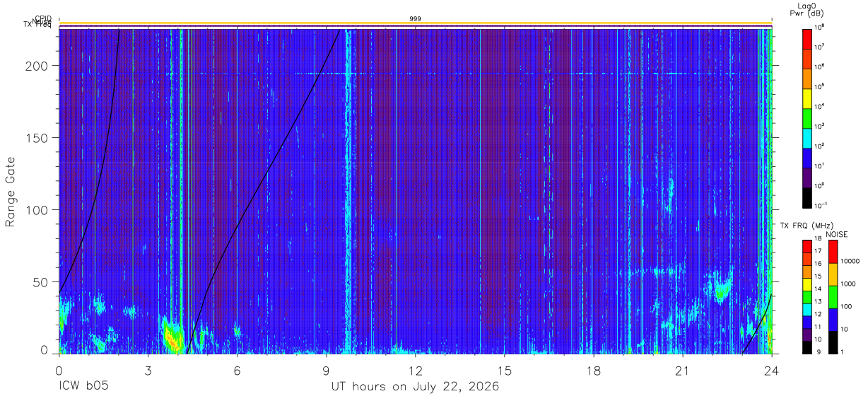Click the green echo patch near 22 UT, gate 40
The width and height of the screenshot is (868, 401).
click(722, 289)
